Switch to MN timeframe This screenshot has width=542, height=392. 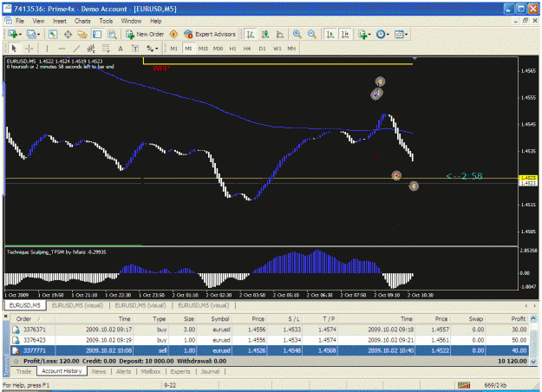pyautogui.click(x=291, y=49)
